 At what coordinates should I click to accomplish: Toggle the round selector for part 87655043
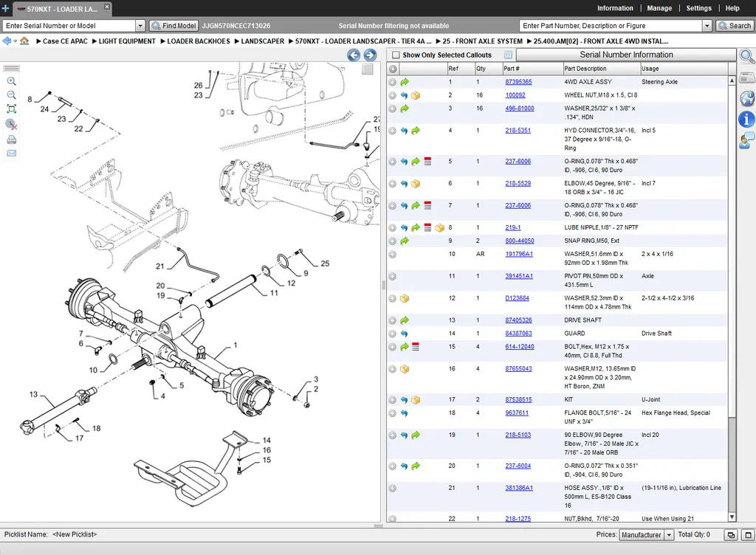[x=393, y=369]
